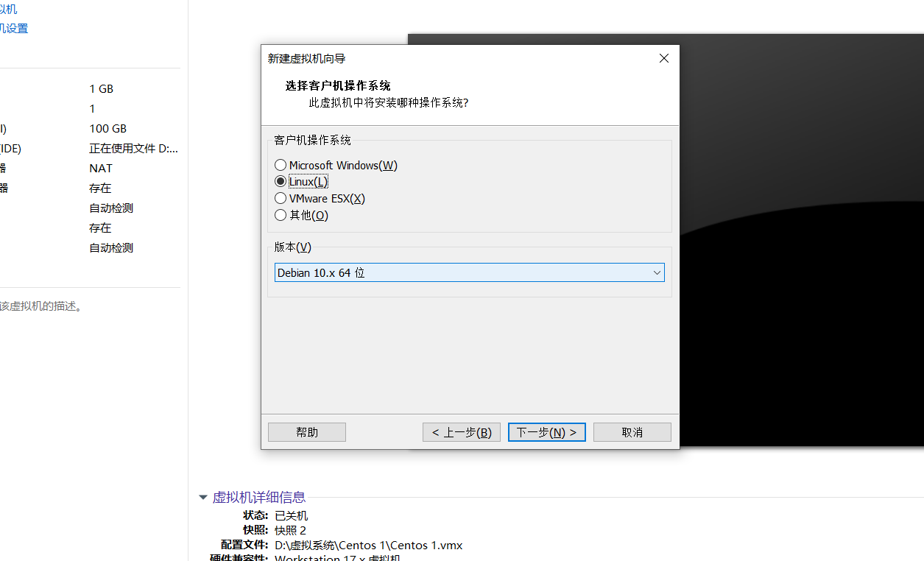
Task: Select the Microsoft Windows radio button
Action: [x=281, y=165]
